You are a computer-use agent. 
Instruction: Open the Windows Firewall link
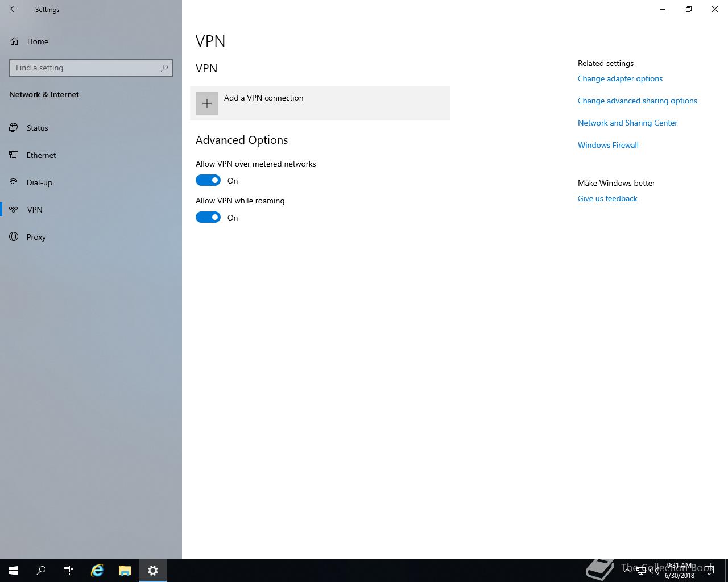pos(608,145)
